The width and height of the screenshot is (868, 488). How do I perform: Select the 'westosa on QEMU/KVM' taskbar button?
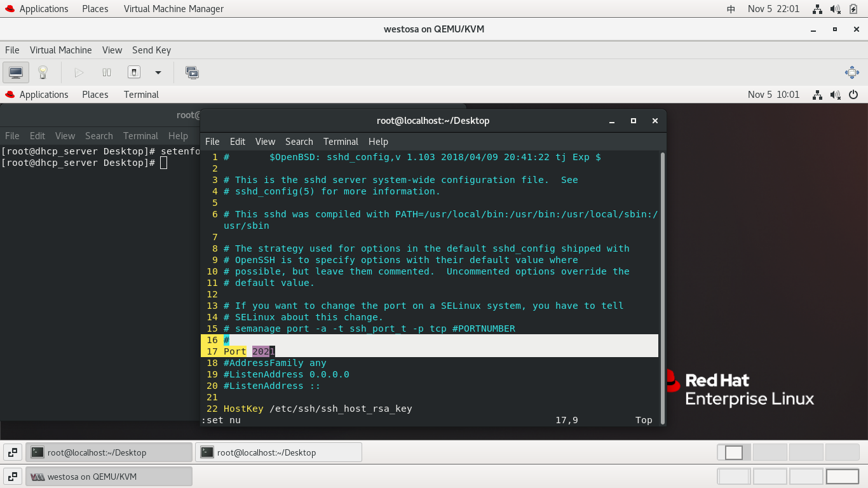click(109, 477)
